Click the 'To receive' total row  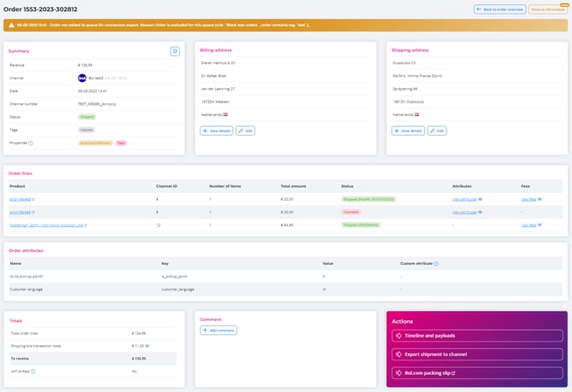(93, 359)
